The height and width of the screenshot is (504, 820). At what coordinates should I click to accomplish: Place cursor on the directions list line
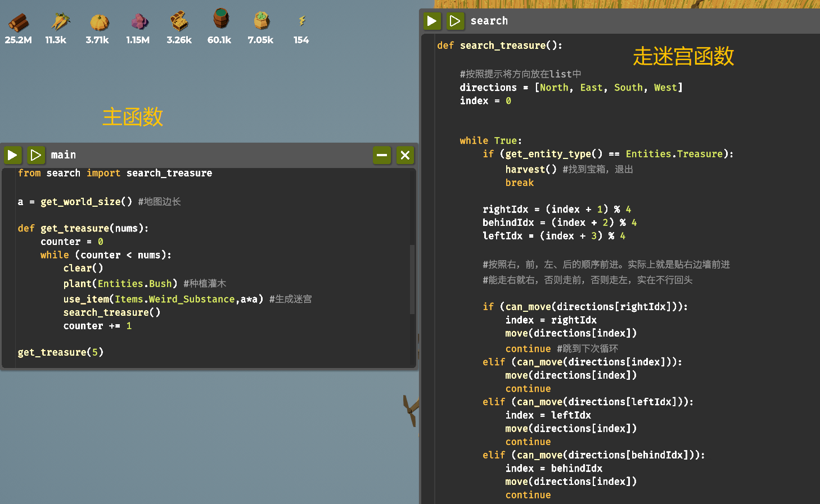tap(570, 88)
